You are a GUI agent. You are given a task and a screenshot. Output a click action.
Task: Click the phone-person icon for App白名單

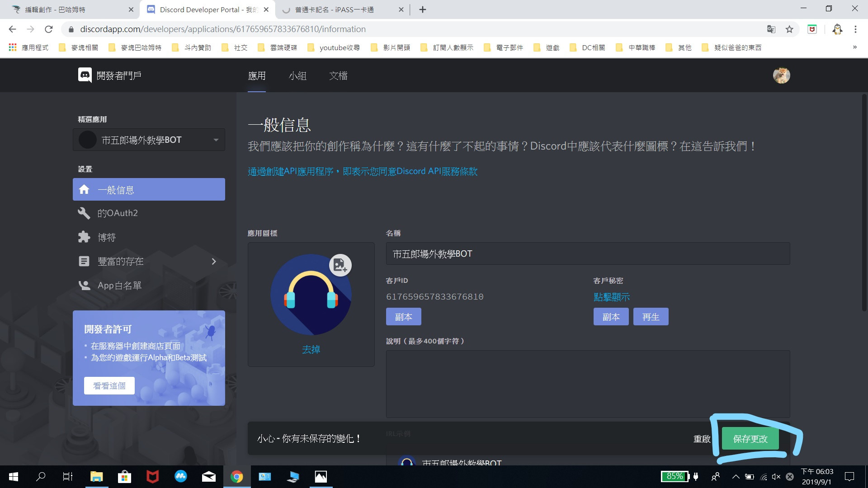point(84,285)
